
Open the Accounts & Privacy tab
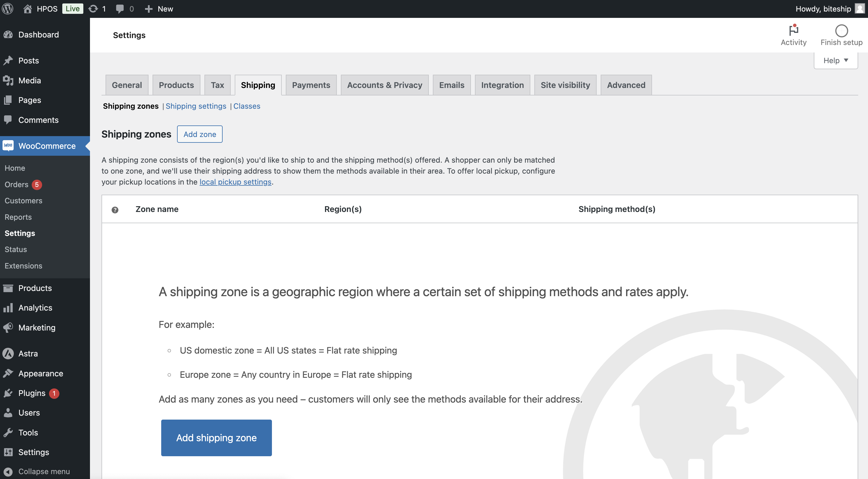click(384, 85)
